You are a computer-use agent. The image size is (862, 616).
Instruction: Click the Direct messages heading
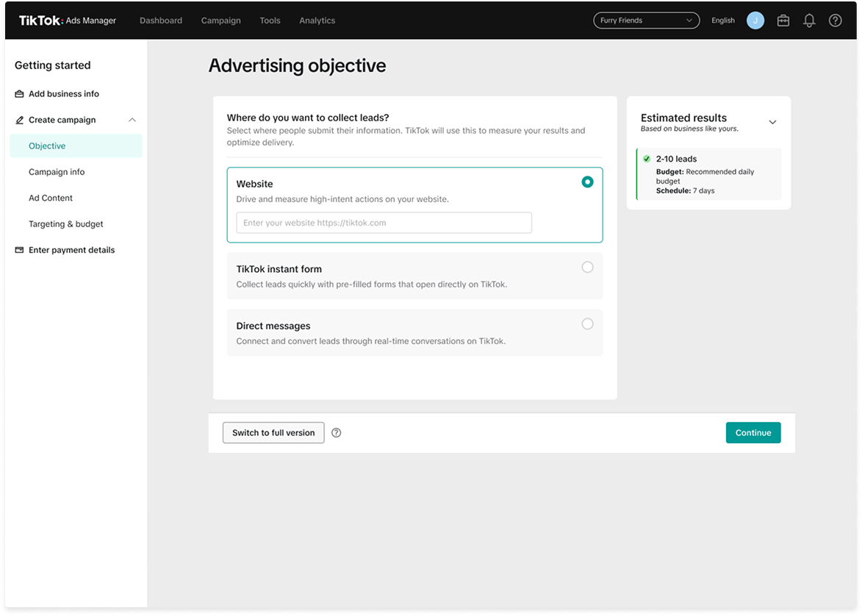pyautogui.click(x=273, y=326)
